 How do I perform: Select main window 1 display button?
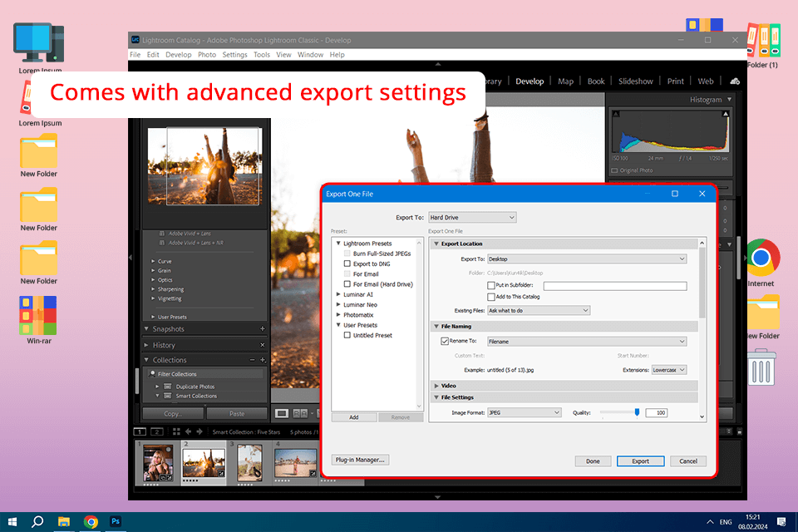click(x=140, y=431)
